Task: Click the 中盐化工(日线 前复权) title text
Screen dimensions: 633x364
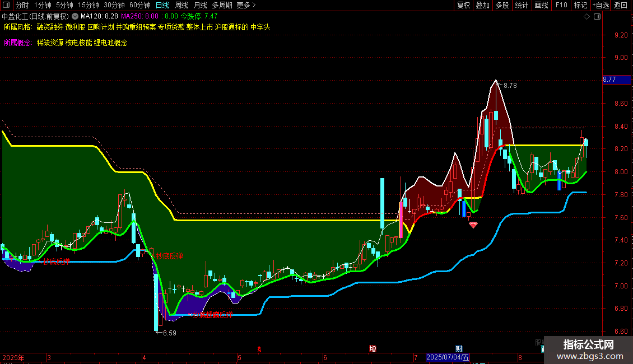Action: 35,17
